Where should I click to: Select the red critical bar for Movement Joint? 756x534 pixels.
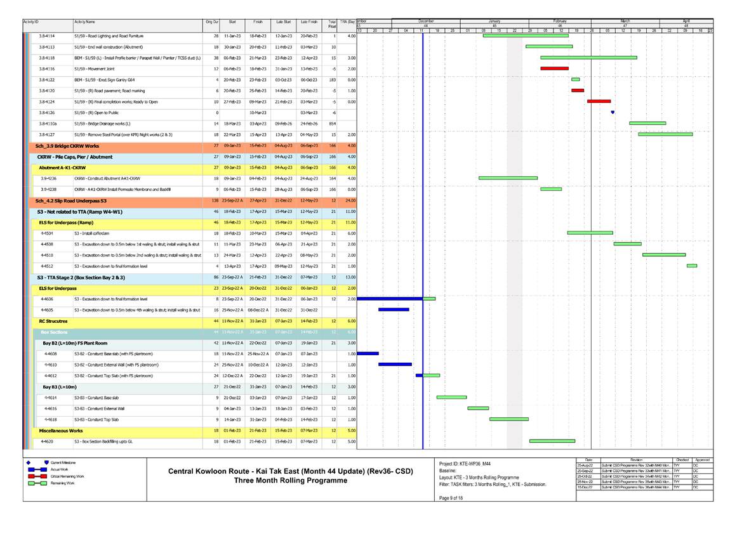coord(555,66)
